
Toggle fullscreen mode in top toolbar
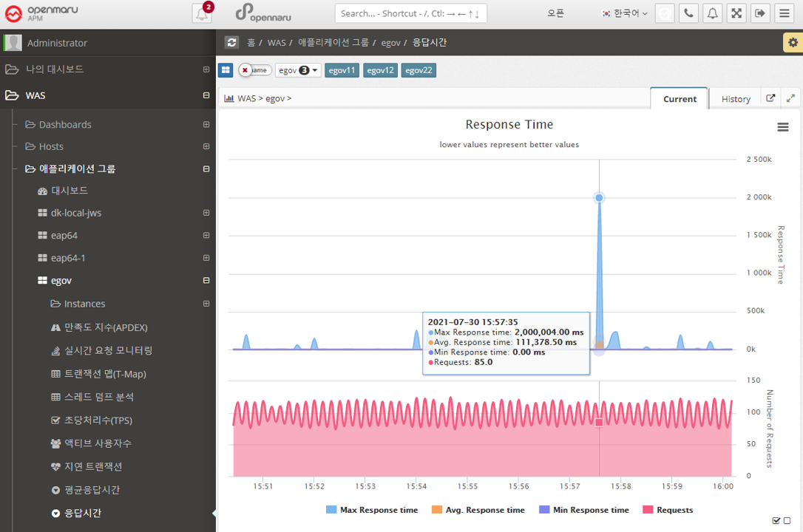point(736,13)
